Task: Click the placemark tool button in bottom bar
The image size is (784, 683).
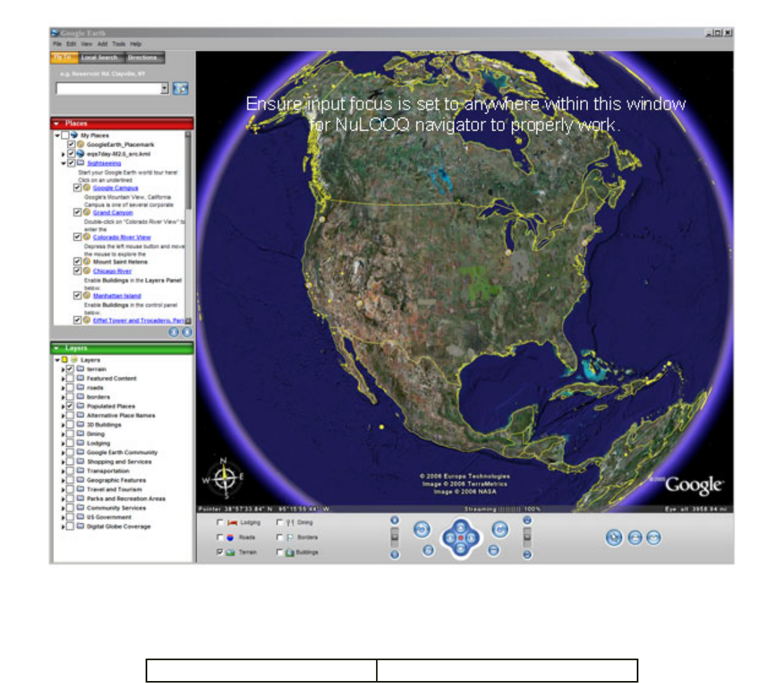Action: tap(614, 538)
